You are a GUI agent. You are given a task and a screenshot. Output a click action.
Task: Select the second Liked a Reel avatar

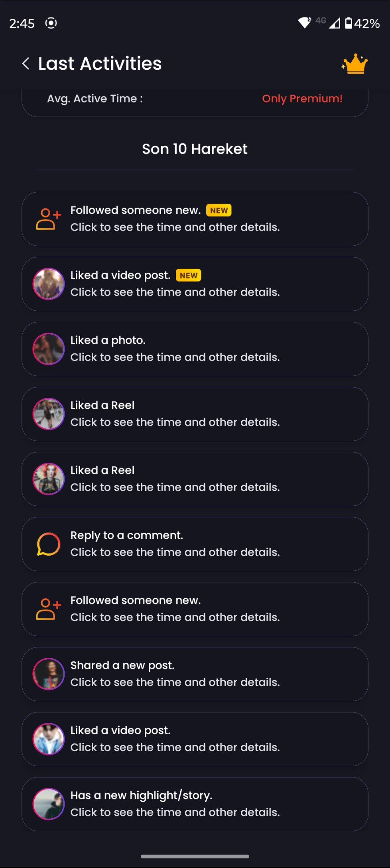pyautogui.click(x=49, y=479)
